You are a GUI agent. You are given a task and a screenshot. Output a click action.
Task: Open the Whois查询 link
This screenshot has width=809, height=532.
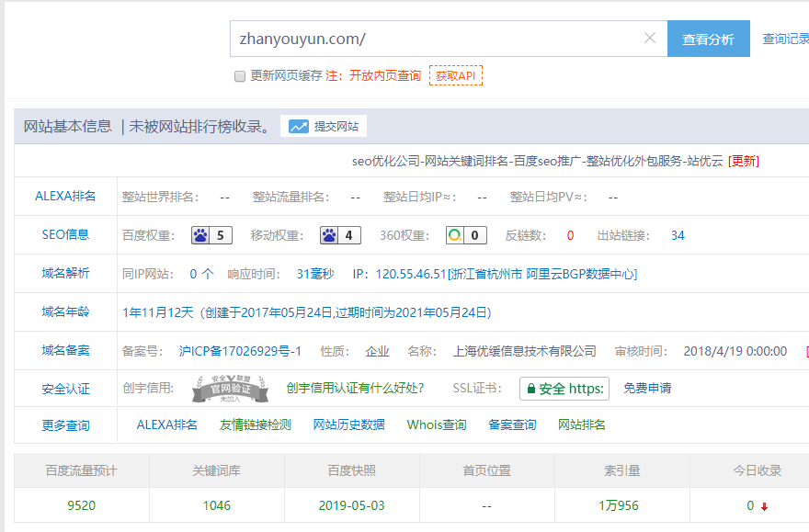click(437, 424)
